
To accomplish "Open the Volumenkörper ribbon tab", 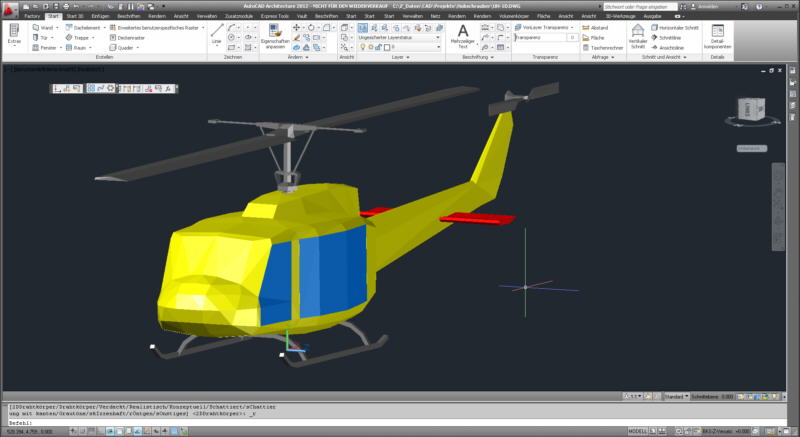I will 514,16.
